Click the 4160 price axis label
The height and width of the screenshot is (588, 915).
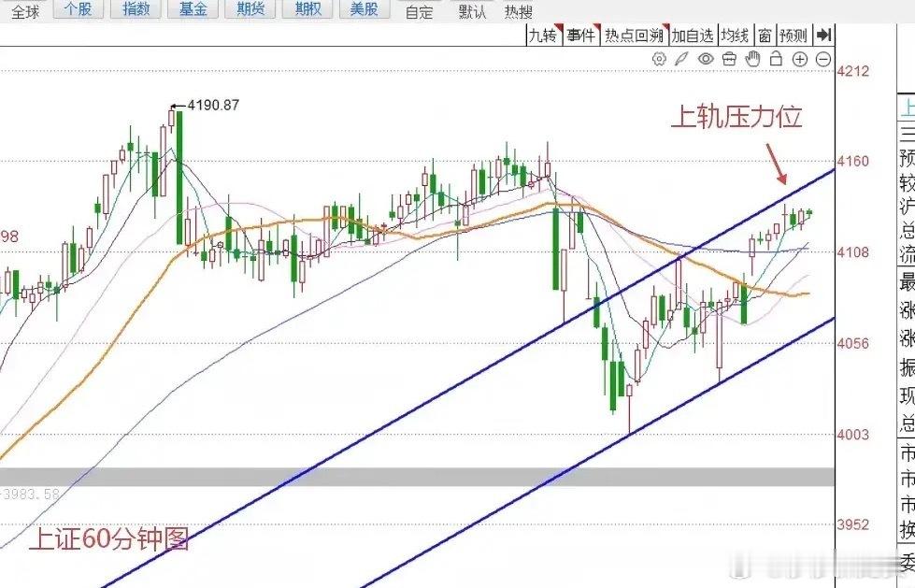pyautogui.click(x=852, y=161)
